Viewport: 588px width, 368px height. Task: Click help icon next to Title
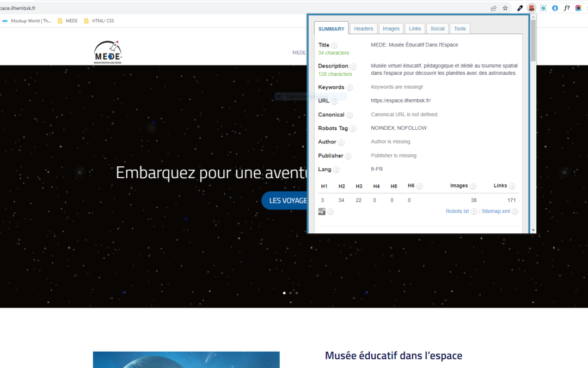[334, 45]
